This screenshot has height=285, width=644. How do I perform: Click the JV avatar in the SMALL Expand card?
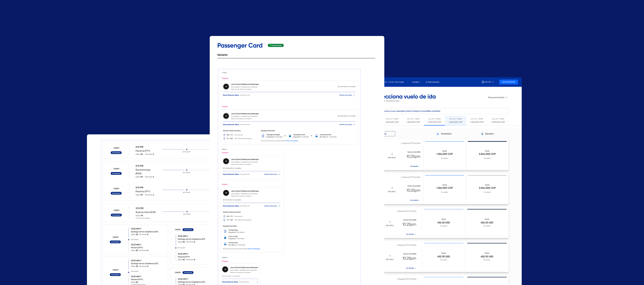point(226,193)
